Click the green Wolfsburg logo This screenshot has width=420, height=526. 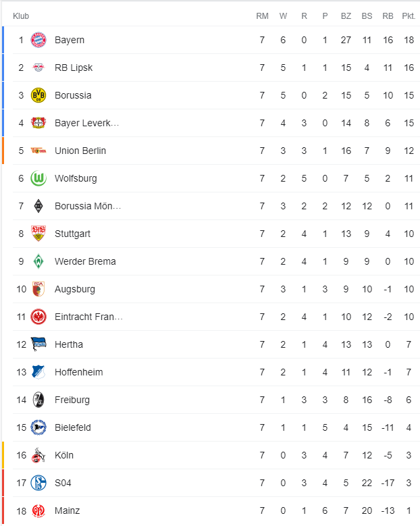click(x=38, y=178)
